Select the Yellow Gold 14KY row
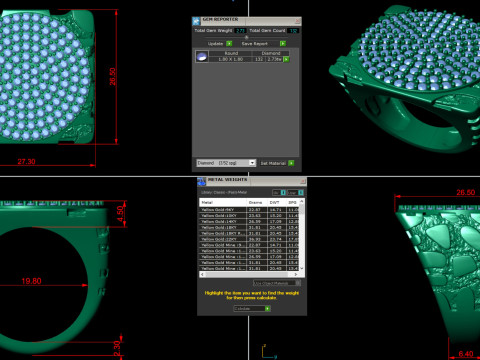The image size is (480, 360). (x=249, y=221)
